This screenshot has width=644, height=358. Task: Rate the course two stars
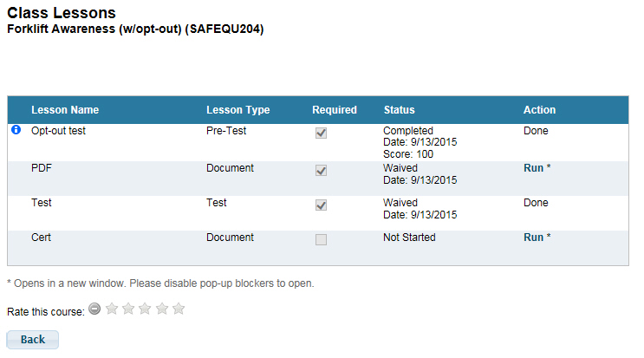click(x=128, y=309)
